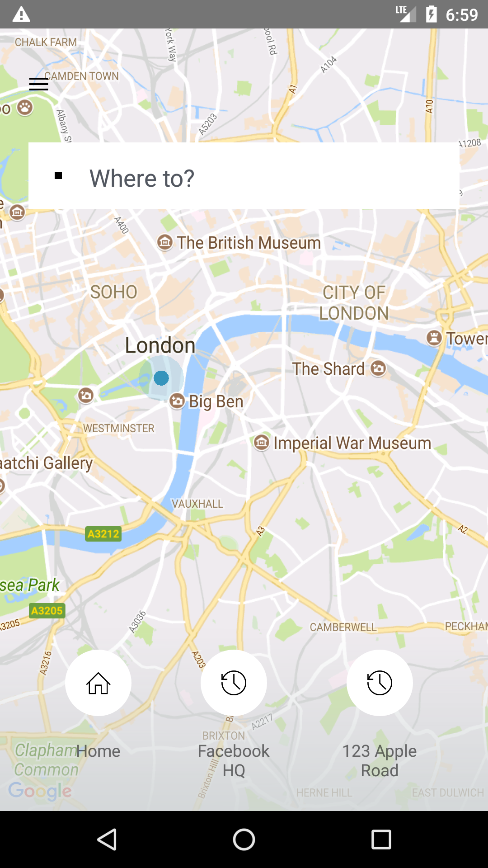Select the Imperial War Museum marker
488x868 pixels.
262,442
